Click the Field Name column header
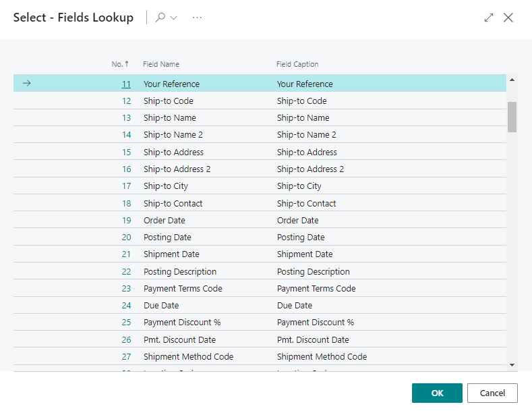The height and width of the screenshot is (415, 532). [161, 64]
